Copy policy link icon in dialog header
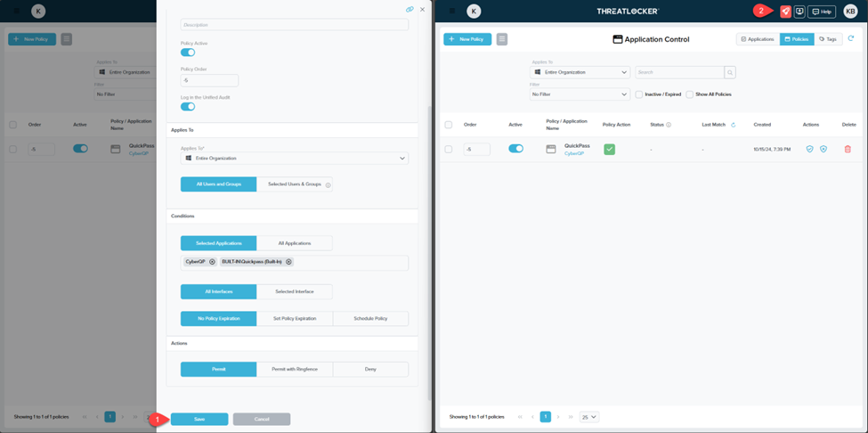This screenshot has width=868, height=433. coord(410,10)
